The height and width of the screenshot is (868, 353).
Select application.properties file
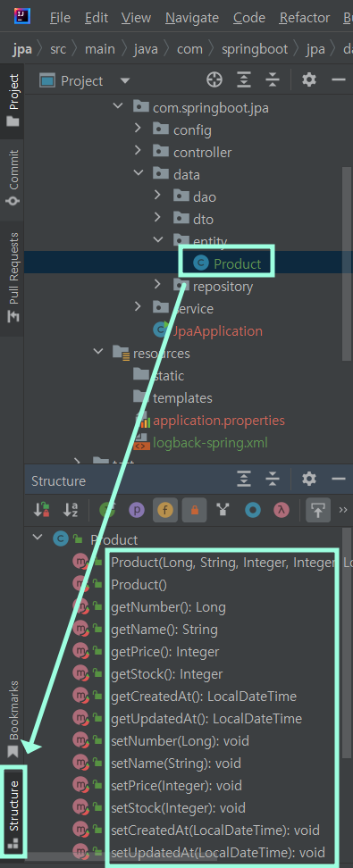[x=219, y=421]
